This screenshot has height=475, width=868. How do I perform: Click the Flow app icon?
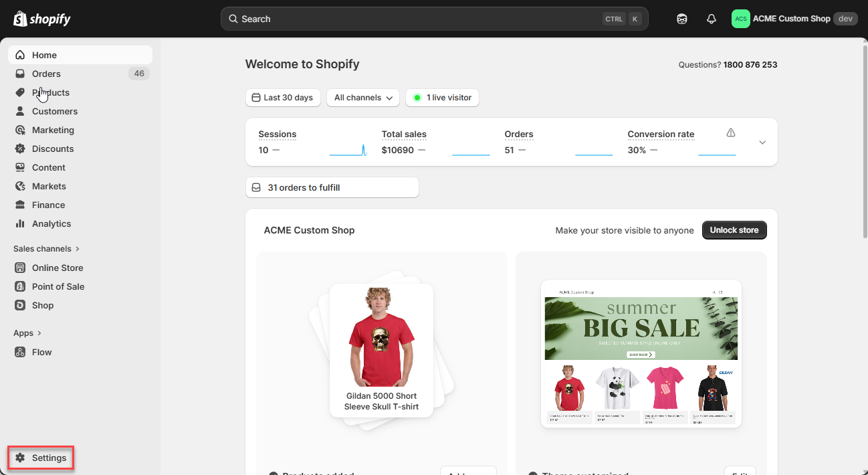20,352
